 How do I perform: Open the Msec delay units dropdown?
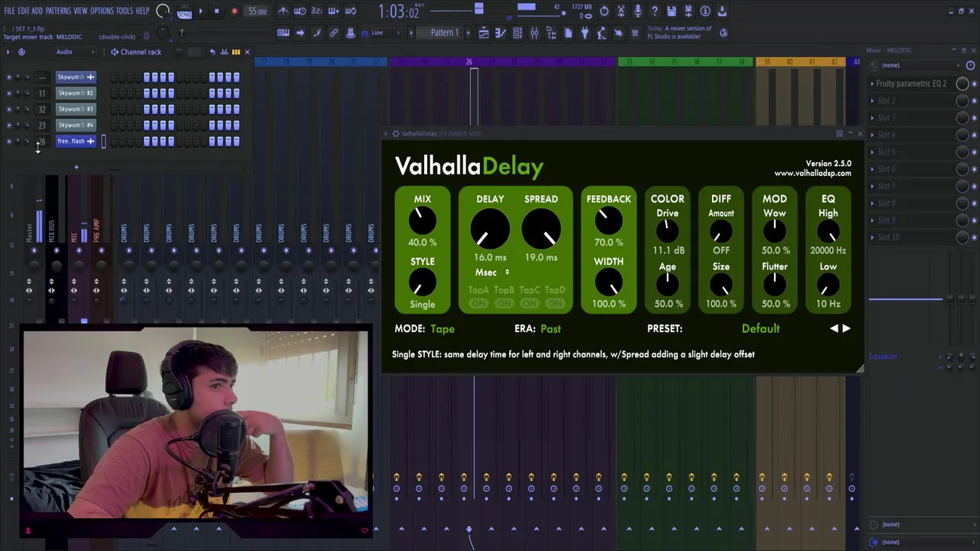point(492,272)
